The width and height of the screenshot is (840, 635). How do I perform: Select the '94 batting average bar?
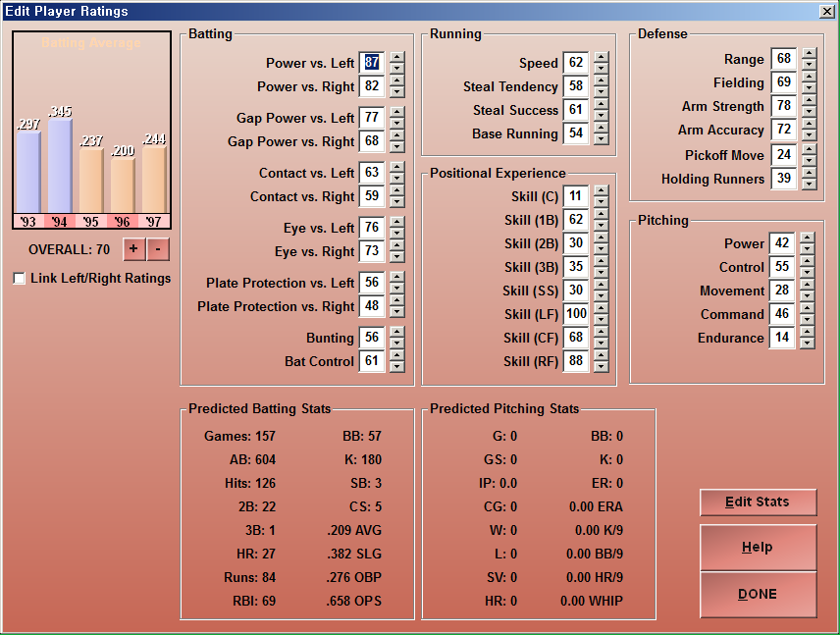point(60,165)
